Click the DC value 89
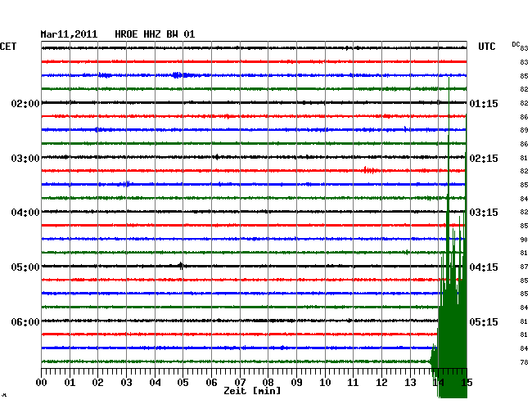Image resolution: width=532 pixels, height=404 pixels. [x=524, y=130]
